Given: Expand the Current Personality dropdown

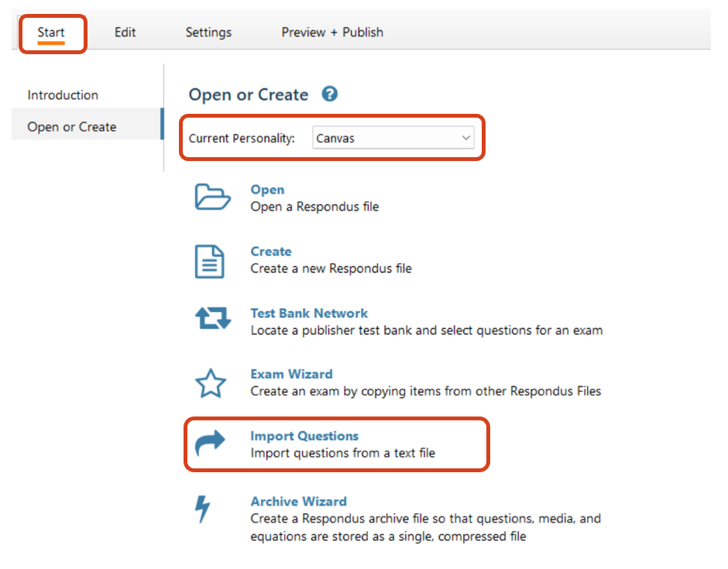Looking at the screenshot, I should [393, 138].
